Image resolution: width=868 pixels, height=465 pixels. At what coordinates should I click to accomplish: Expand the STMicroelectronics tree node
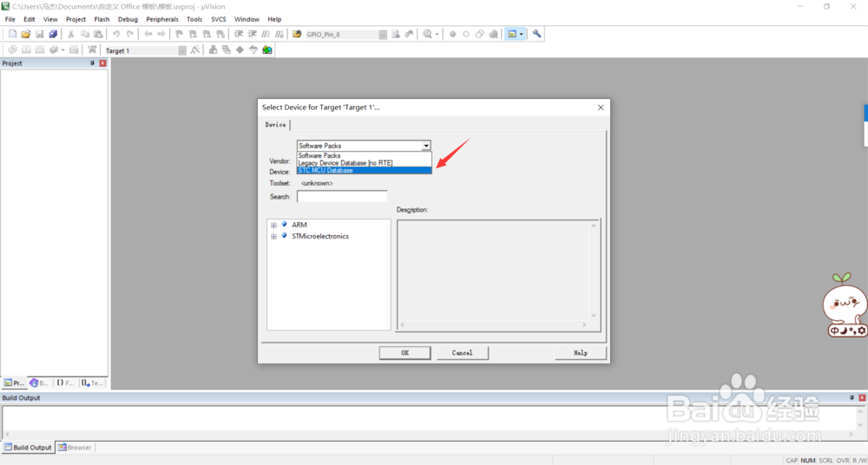click(x=273, y=236)
